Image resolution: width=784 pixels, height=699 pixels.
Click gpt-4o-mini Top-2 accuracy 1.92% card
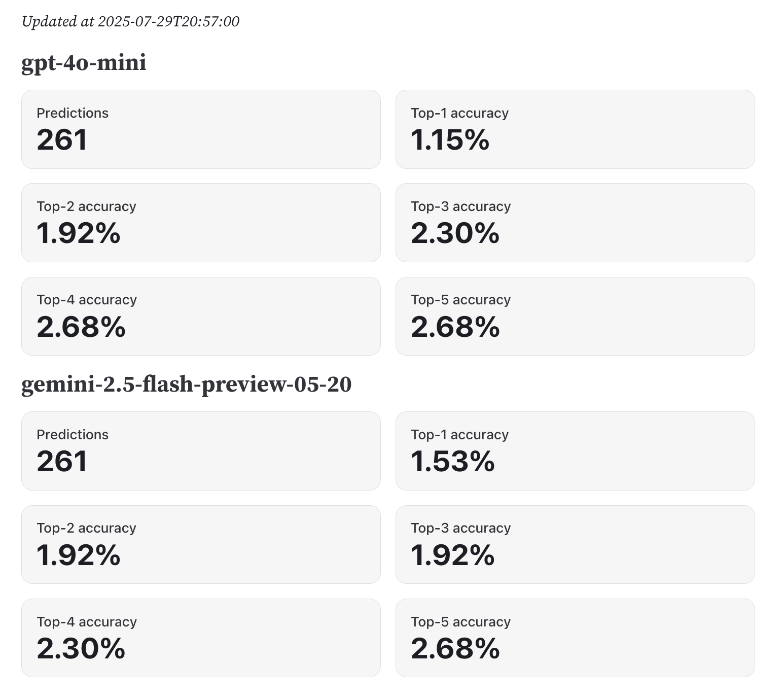click(x=201, y=223)
